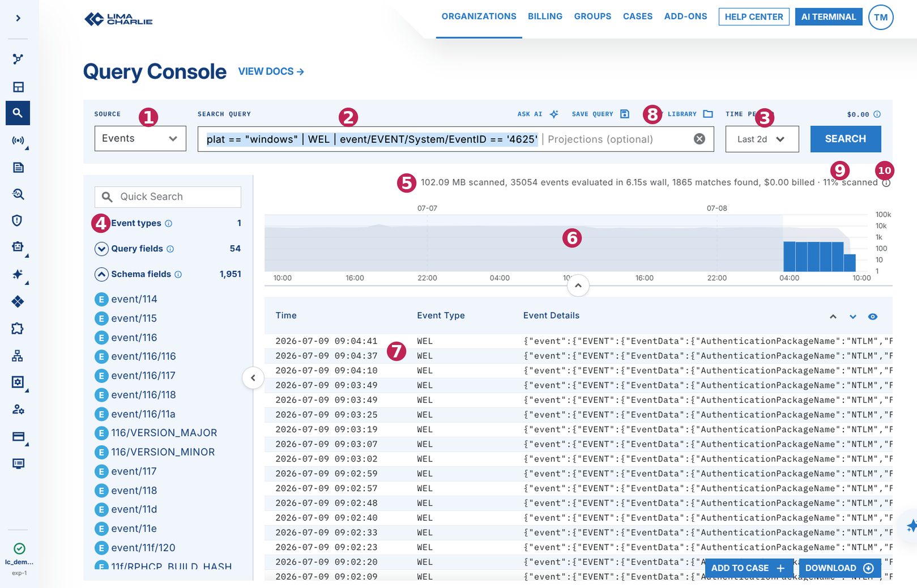
Task: Click the DOWNLOAD button
Action: (x=840, y=568)
